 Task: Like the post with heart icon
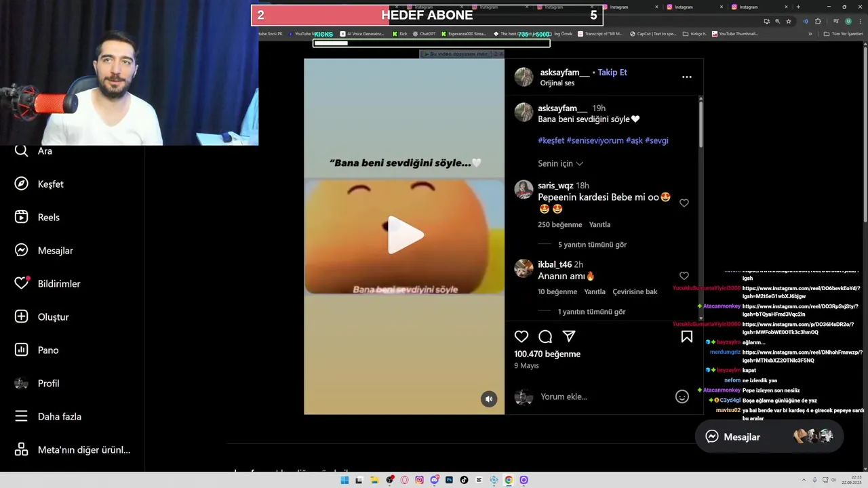click(521, 337)
